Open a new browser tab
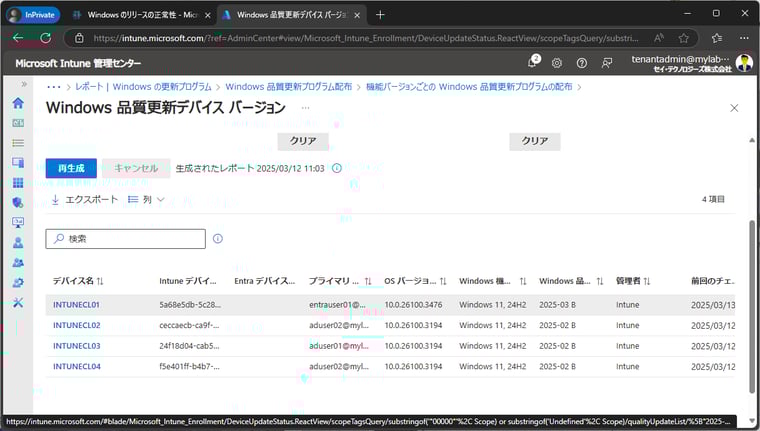 point(380,15)
